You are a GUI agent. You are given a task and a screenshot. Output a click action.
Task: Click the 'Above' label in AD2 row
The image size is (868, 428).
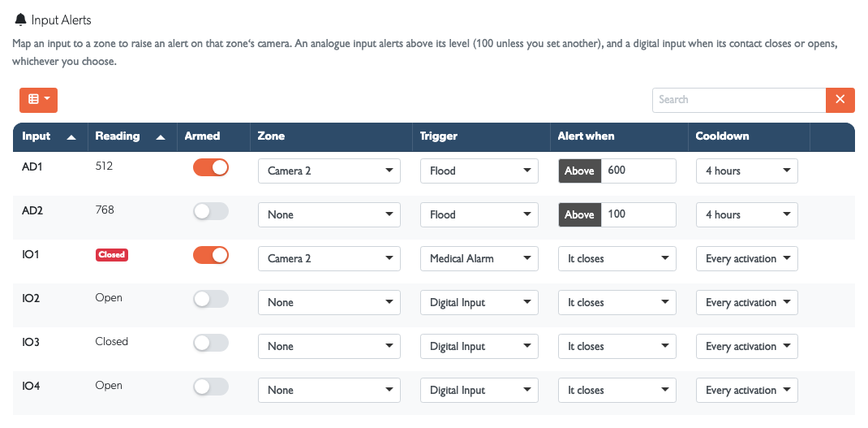tap(579, 214)
